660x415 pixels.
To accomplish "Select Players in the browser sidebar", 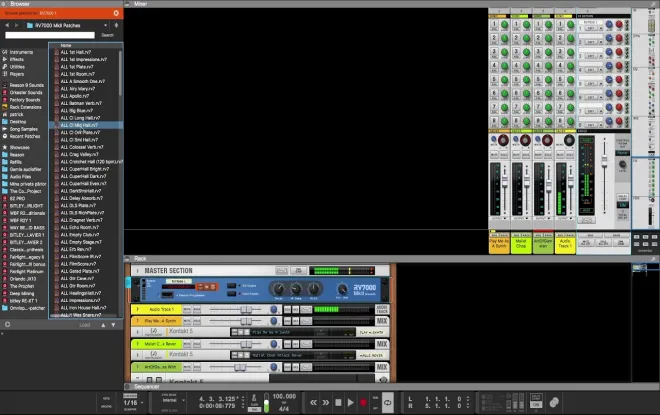I will tap(17, 74).
